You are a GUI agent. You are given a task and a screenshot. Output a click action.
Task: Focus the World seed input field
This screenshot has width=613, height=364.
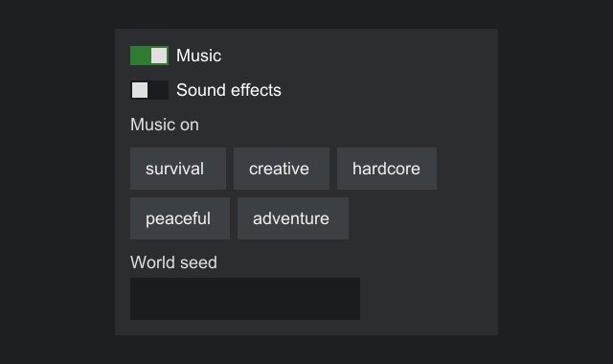[x=245, y=299]
